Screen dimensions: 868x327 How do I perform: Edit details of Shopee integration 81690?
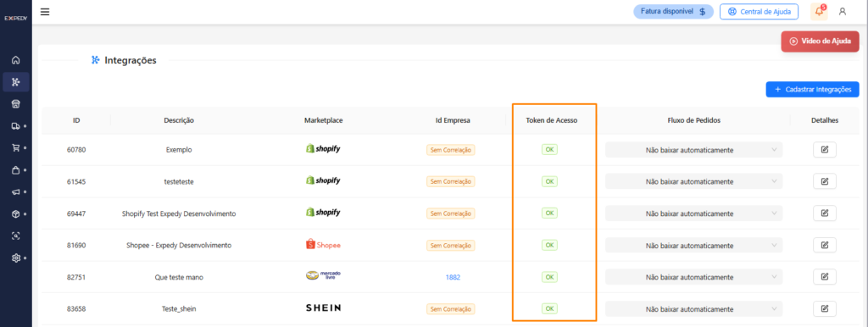click(x=824, y=245)
